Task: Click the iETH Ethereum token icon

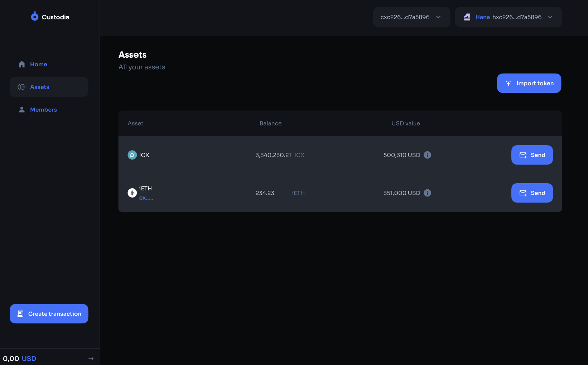Action: pyautogui.click(x=132, y=193)
